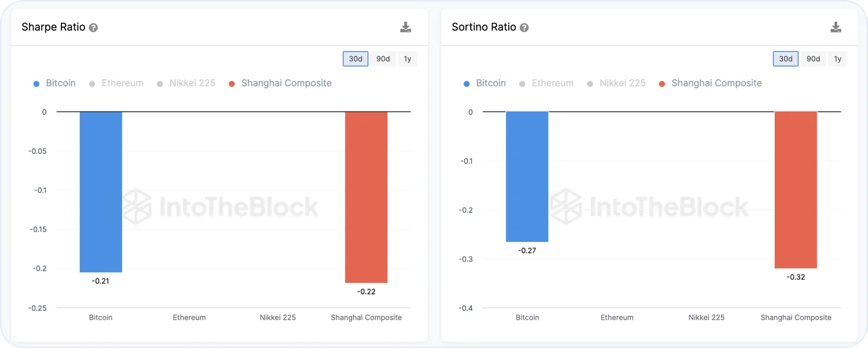
Task: Toggle Shanghai Composite in Sortino Ratio legend
Action: [711, 83]
